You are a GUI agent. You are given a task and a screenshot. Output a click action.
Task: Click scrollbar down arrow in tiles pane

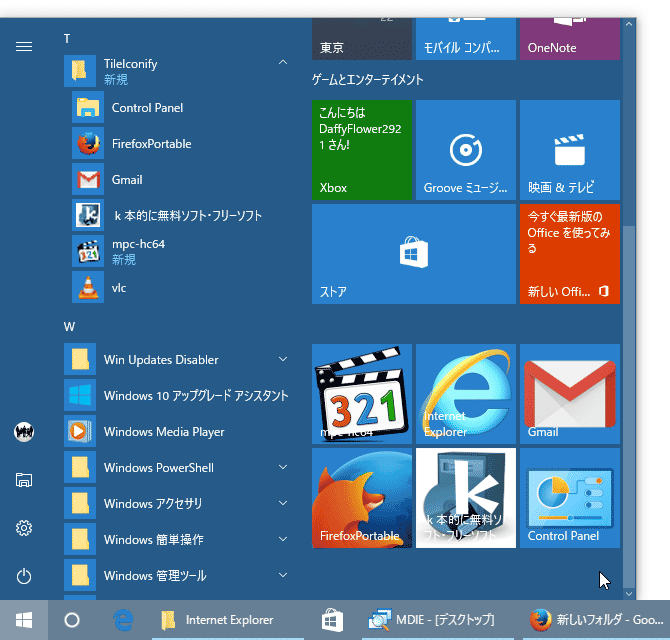point(629,593)
